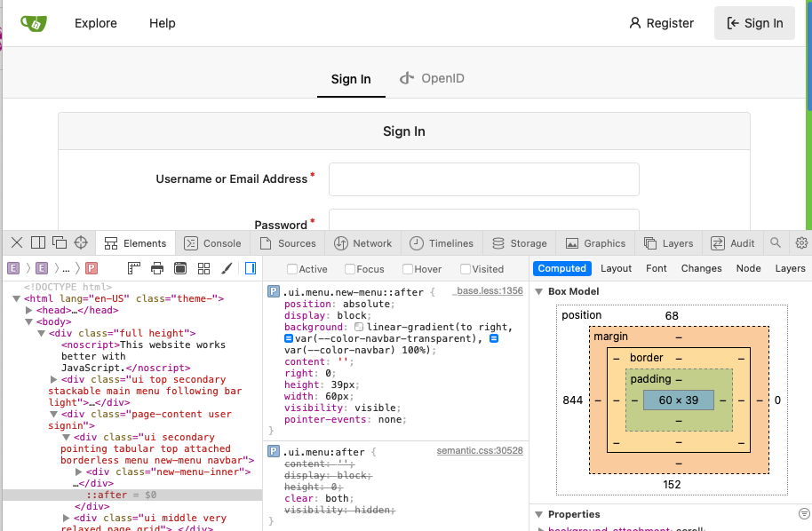Click the Help navigation link
The height and width of the screenshot is (531, 812).
tap(163, 23)
